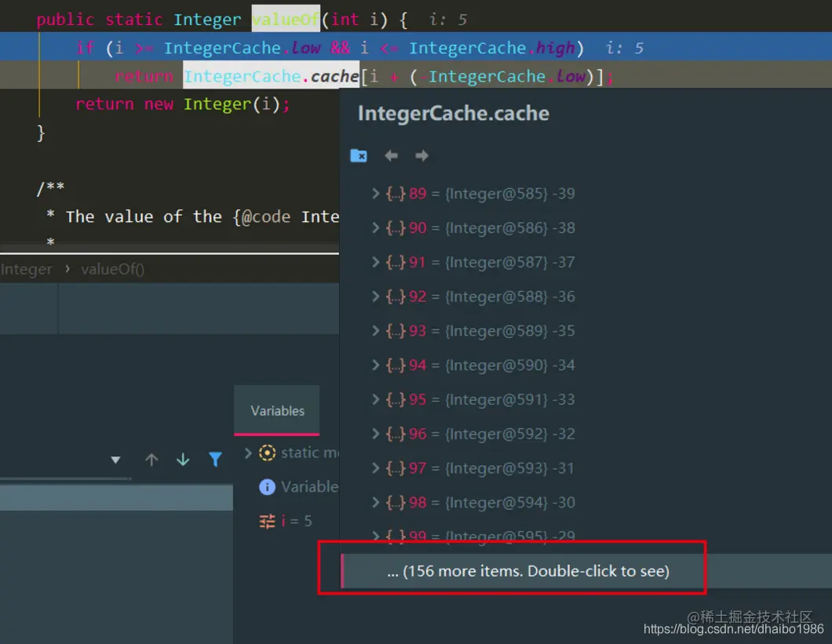Click the parameter icon next to i = 5
This screenshot has height=644, width=832.
coord(267,522)
